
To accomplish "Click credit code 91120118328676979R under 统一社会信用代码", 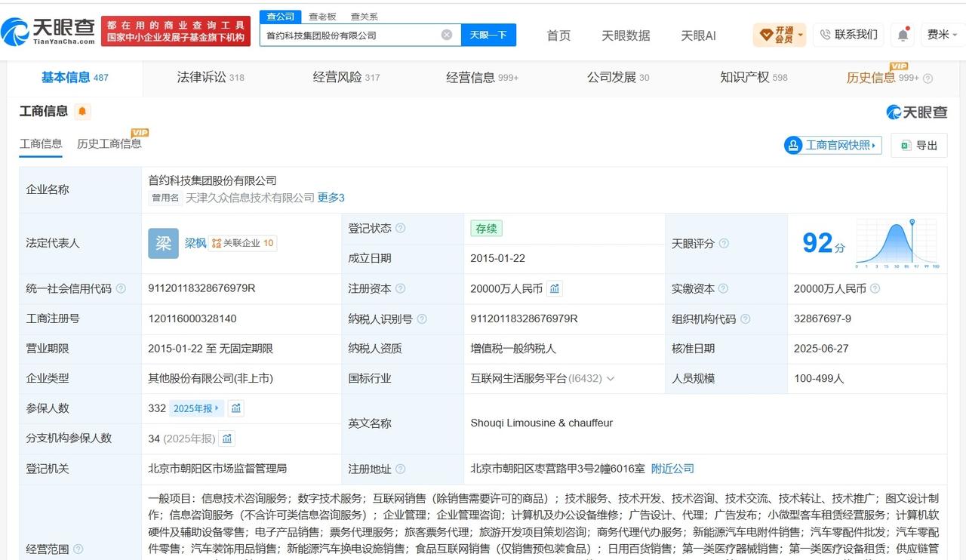I will tap(202, 288).
